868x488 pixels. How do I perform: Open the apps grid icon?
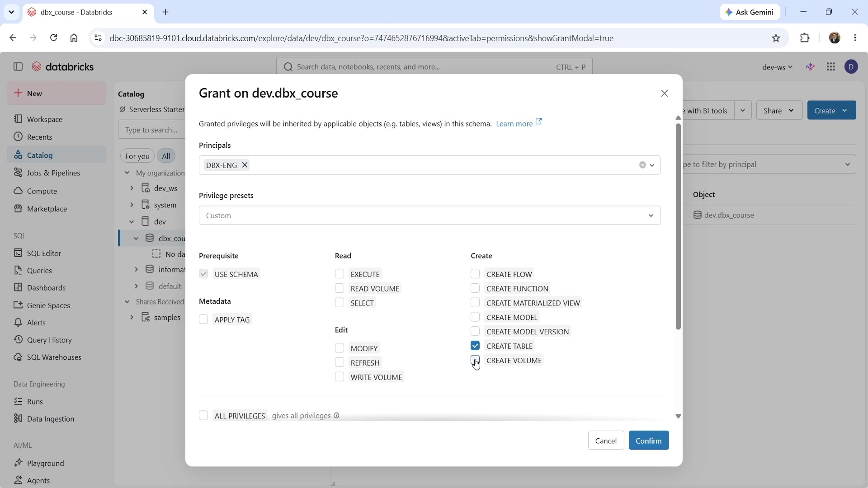pyautogui.click(x=831, y=67)
